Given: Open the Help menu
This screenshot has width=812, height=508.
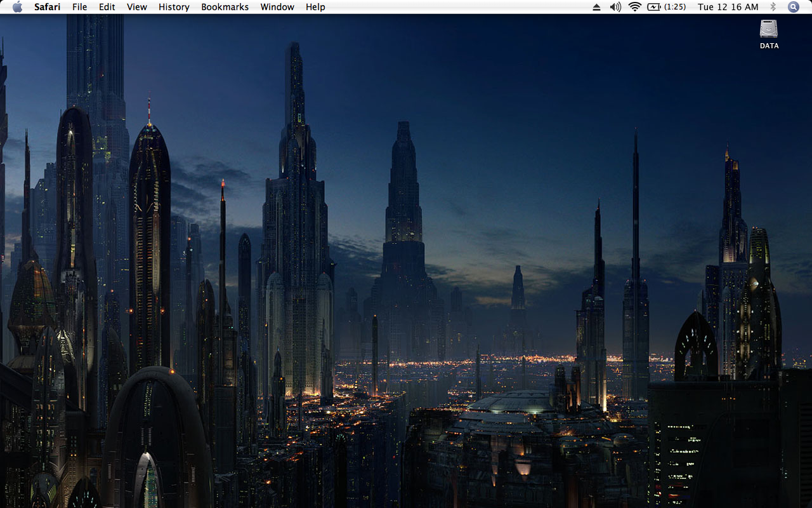Looking at the screenshot, I should tap(315, 7).
